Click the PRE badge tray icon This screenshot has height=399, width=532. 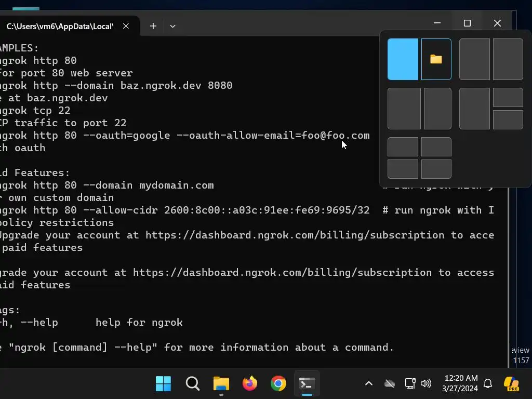point(511,384)
